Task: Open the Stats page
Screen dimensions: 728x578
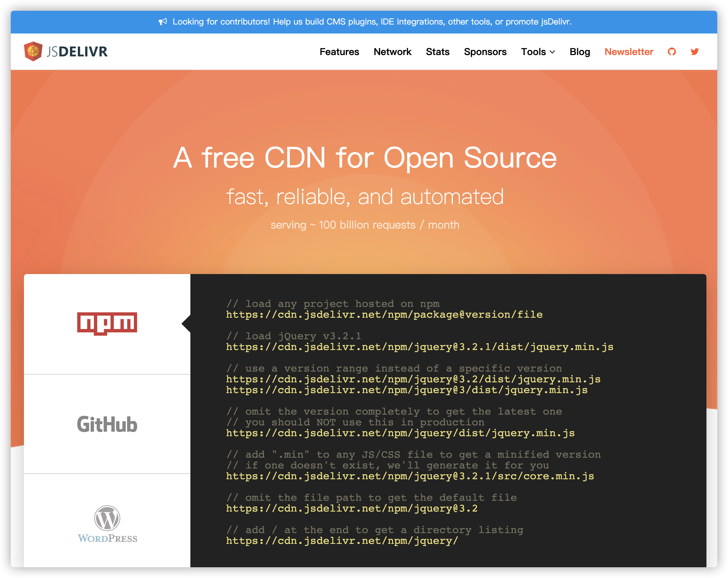Action: [x=437, y=52]
